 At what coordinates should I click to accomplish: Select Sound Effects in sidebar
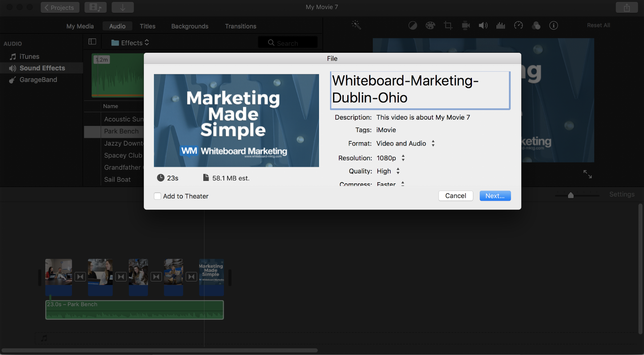pos(41,68)
